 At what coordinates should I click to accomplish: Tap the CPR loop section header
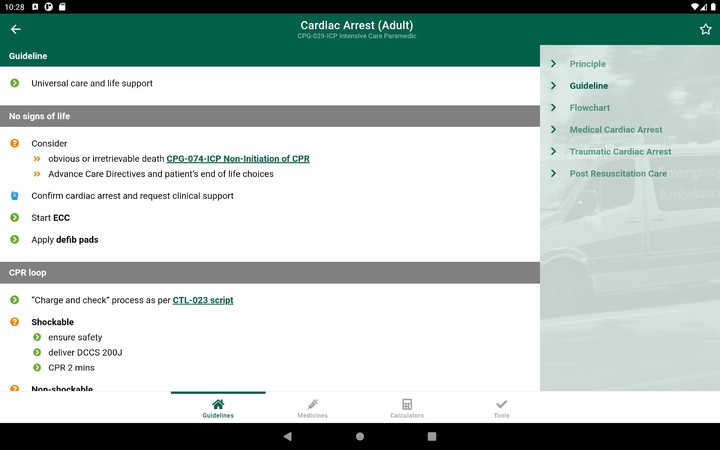click(270, 273)
